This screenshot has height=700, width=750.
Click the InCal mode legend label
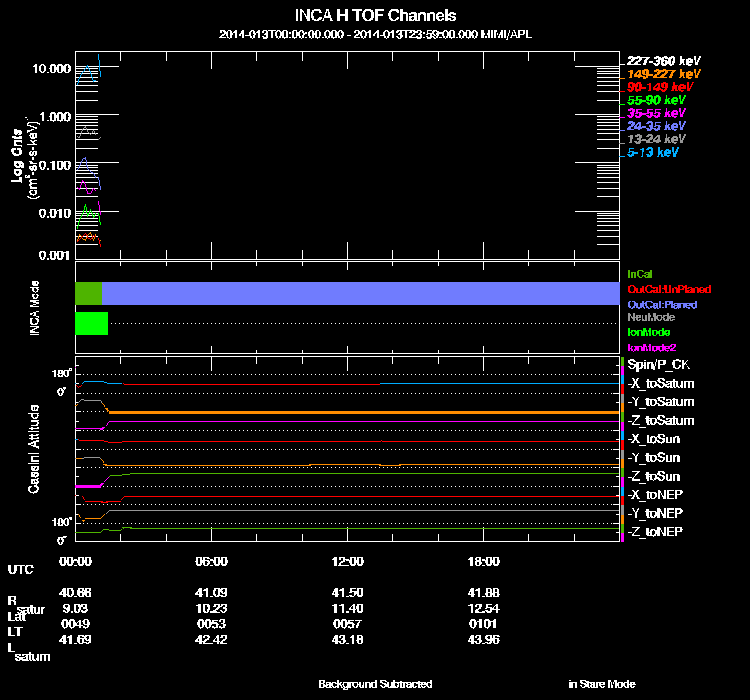click(641, 273)
